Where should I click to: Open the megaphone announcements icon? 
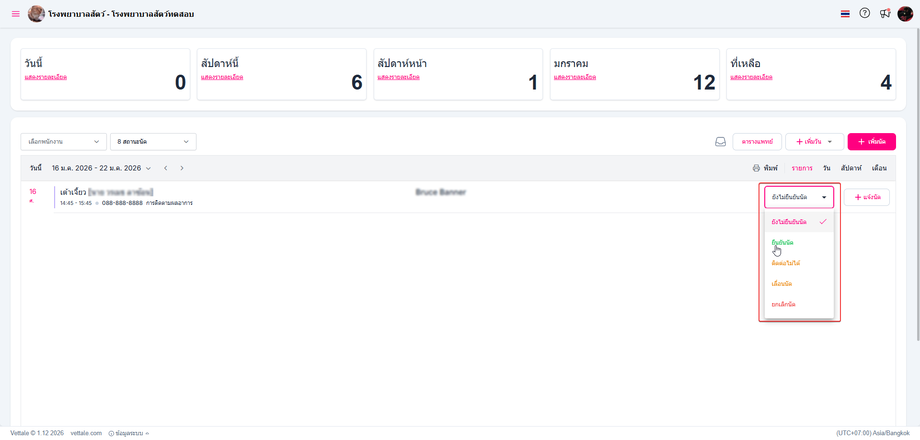pyautogui.click(x=885, y=13)
